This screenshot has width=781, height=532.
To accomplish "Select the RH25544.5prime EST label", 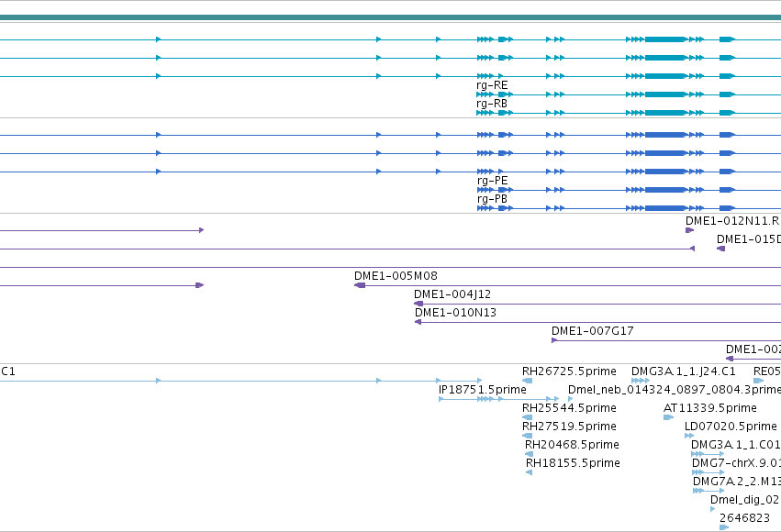I will coord(569,408).
